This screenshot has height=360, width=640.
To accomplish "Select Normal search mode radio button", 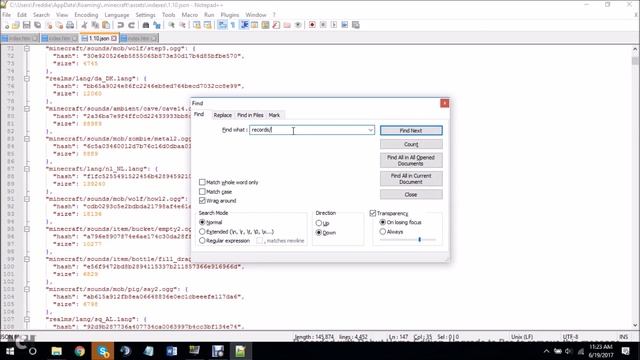I will (x=202, y=222).
